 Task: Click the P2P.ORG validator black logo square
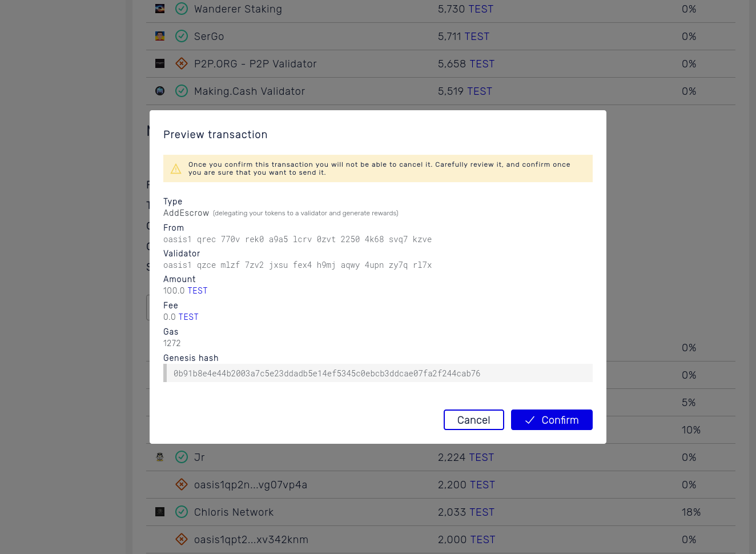tap(159, 63)
